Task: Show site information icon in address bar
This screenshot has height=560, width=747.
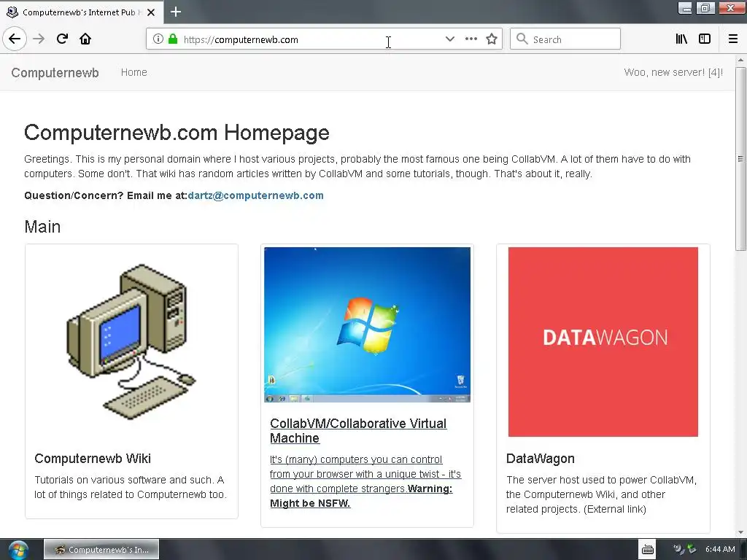Action: (158, 39)
